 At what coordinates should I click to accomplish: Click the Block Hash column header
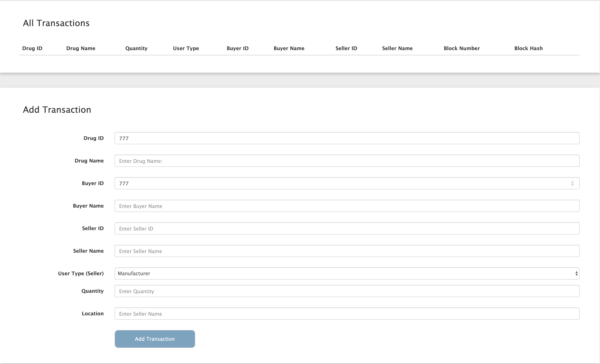[x=528, y=48]
